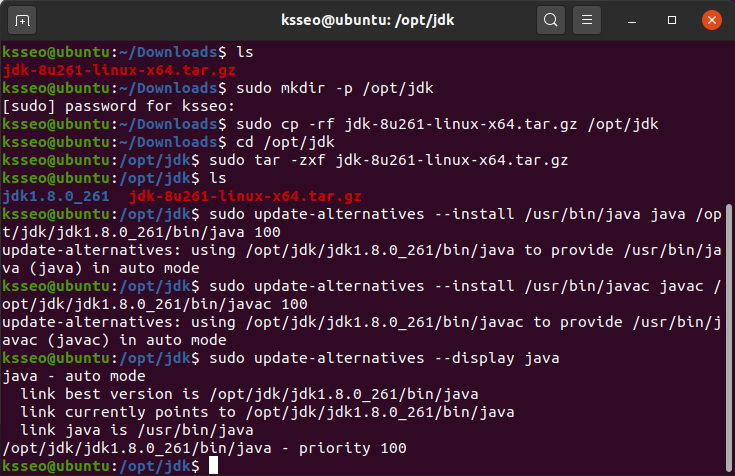735x476 pixels.
Task: Open the hamburger menu
Action: (586, 20)
